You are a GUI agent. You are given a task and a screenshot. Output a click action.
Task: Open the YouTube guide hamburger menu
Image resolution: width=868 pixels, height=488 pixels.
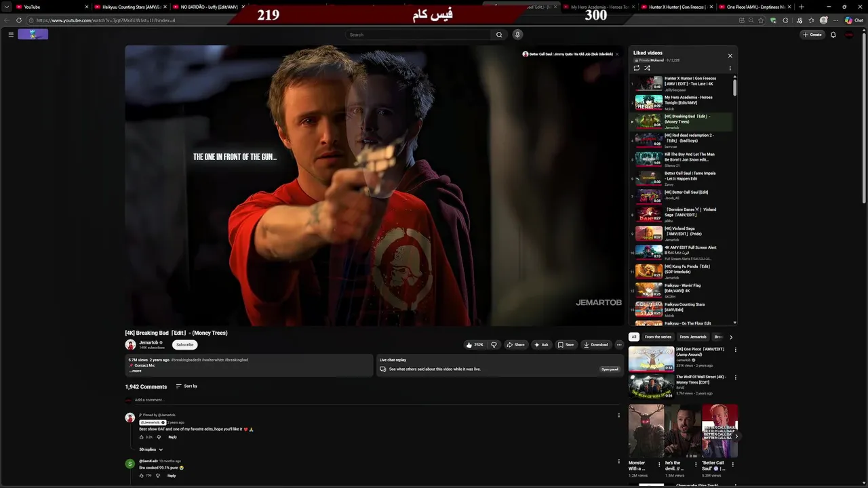click(x=11, y=35)
